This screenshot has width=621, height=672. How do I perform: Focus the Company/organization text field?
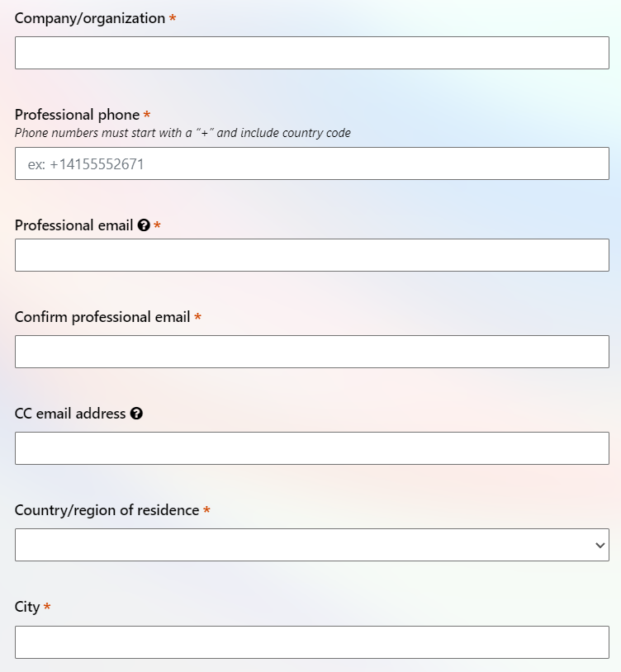[x=312, y=53]
